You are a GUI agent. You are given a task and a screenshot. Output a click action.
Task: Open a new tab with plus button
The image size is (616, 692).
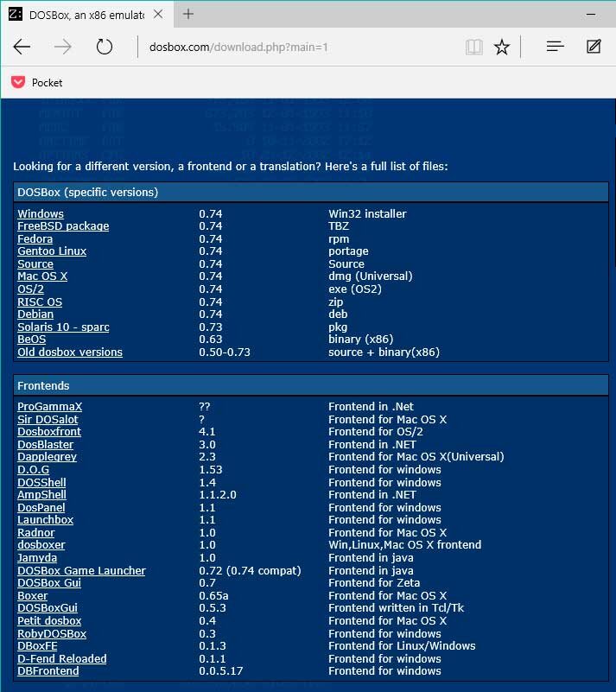point(188,14)
